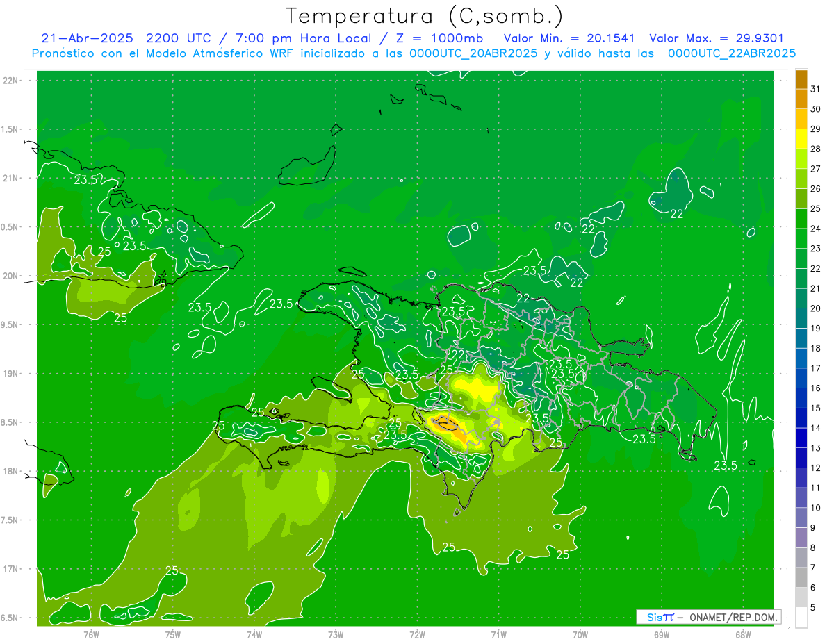
Task: Click the '76W' longitude axis label
Action: (x=91, y=634)
